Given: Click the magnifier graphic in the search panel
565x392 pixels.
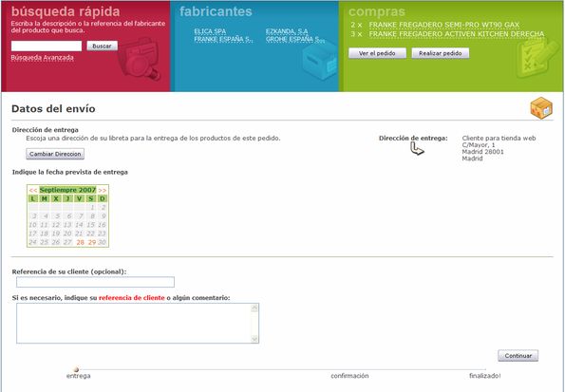Looking at the screenshot, I should [139, 60].
